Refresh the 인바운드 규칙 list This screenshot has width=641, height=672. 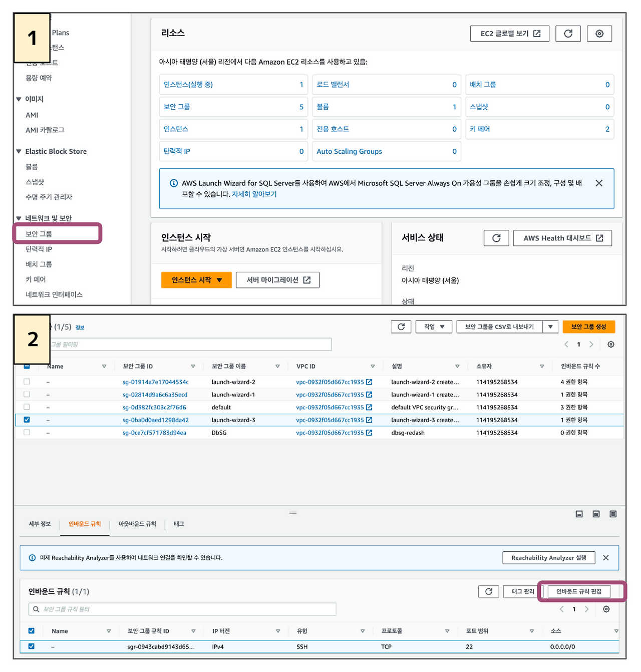[489, 591]
